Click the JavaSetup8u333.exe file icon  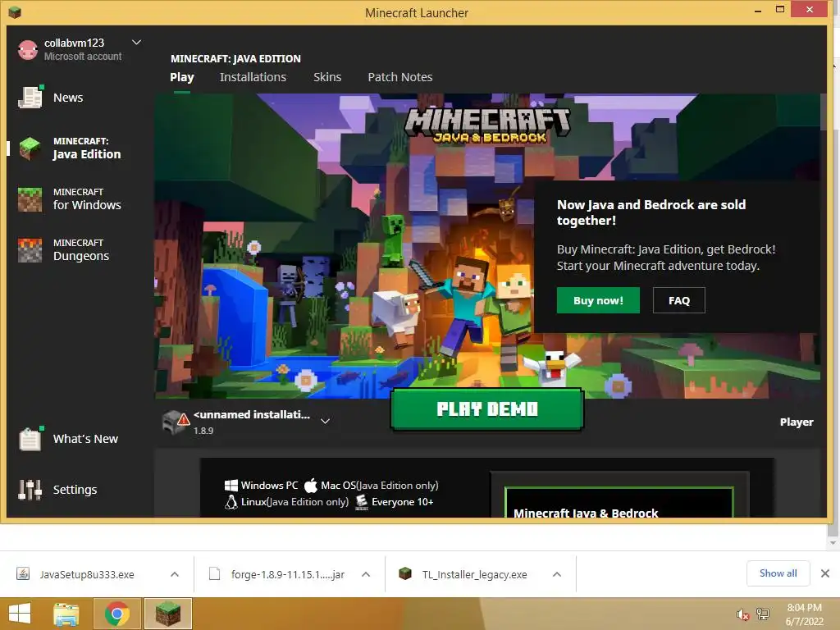(x=23, y=573)
